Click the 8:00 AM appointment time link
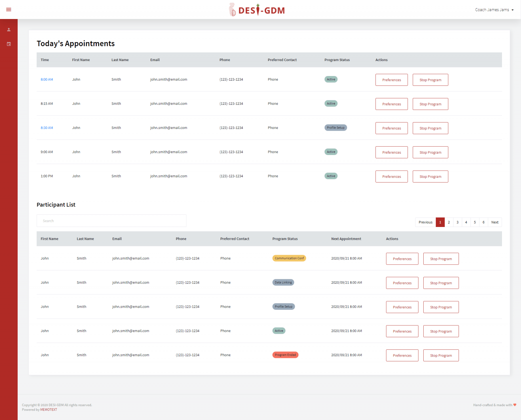This screenshot has height=420, width=521. [x=47, y=79]
